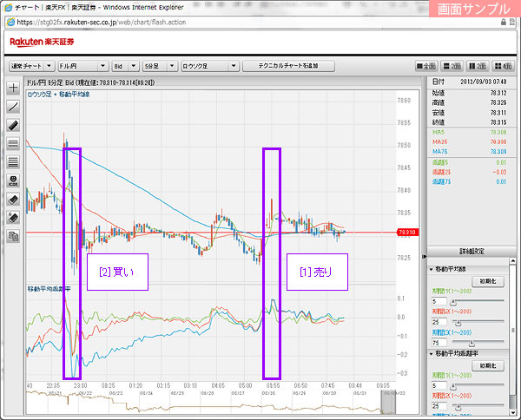Select the horizontal lines tool in left toolbar
Image resolution: width=521 pixels, height=420 pixels.
(x=13, y=144)
